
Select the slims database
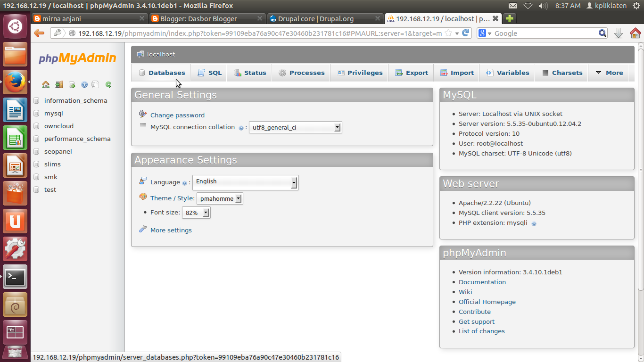click(52, 164)
